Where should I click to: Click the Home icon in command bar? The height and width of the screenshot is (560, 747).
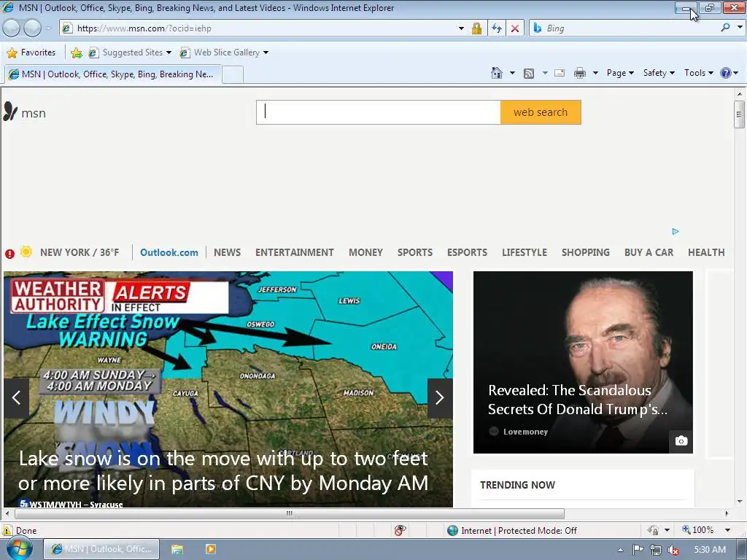[496, 73]
